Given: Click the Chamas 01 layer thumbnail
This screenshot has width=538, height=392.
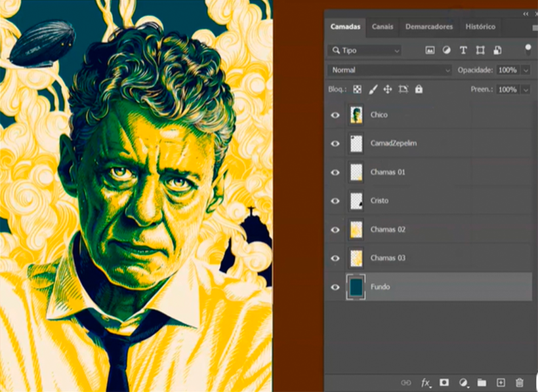Looking at the screenshot, I should 356,172.
